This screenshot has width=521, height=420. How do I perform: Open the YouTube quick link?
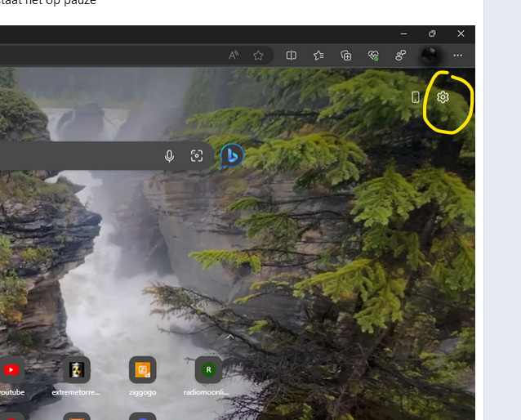10,370
